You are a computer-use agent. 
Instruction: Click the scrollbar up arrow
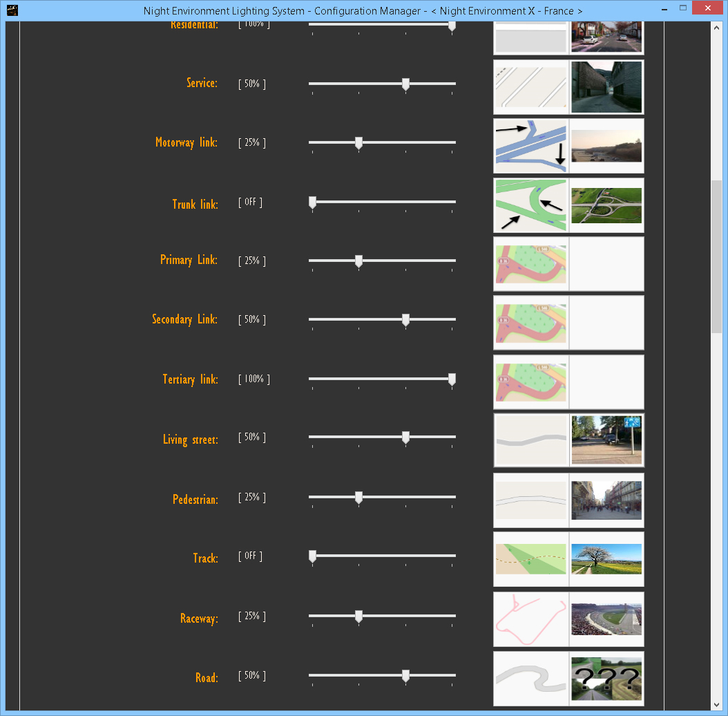pos(717,28)
